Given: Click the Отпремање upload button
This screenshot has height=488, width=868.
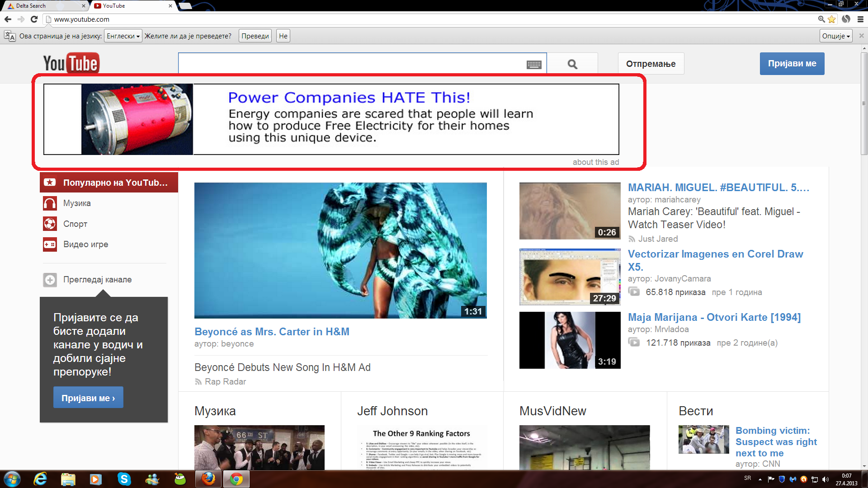Looking at the screenshot, I should [x=651, y=64].
